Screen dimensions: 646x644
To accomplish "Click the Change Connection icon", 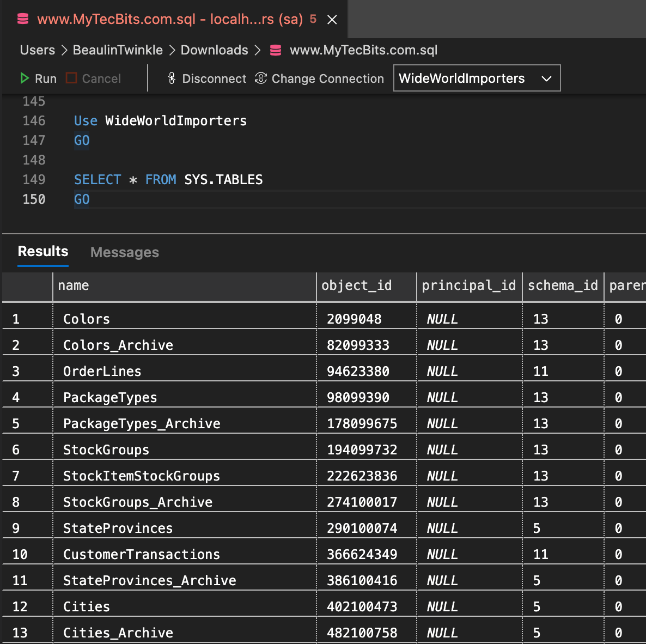I will coord(260,78).
